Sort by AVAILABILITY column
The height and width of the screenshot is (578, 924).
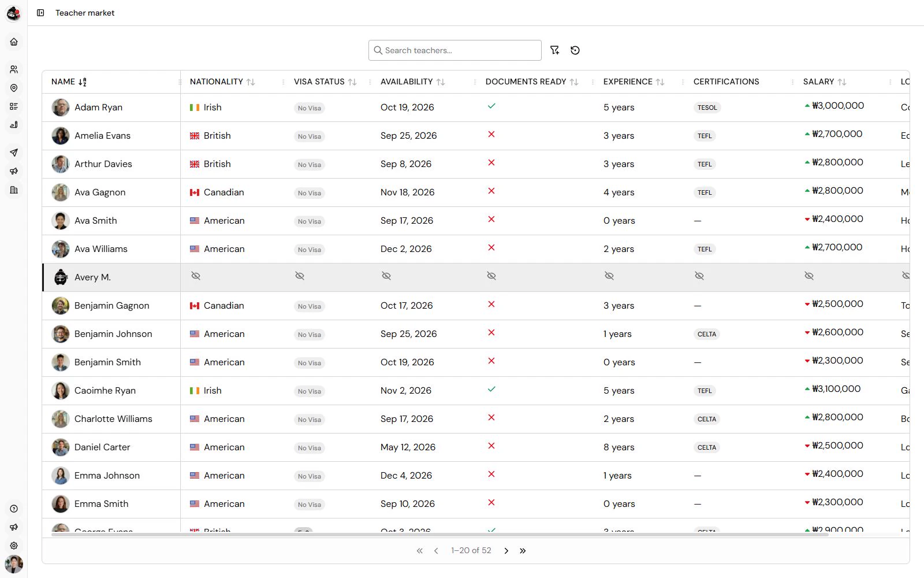[x=413, y=82]
